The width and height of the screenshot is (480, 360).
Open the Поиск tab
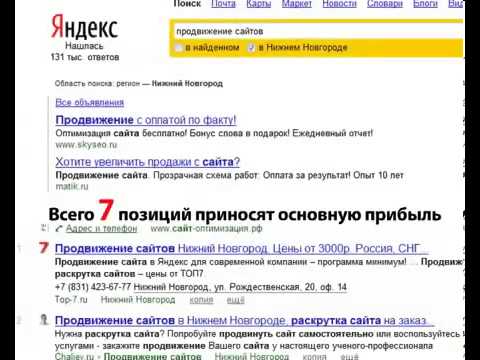pos(187,4)
